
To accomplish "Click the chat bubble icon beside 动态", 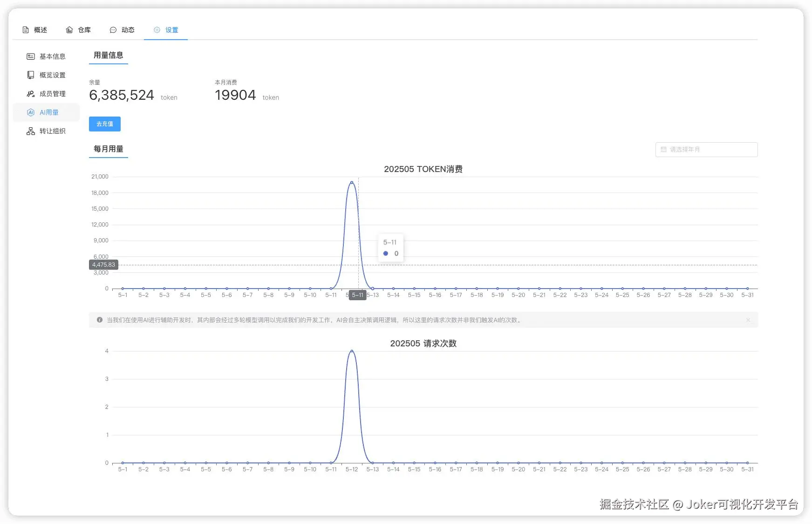I will click(113, 30).
